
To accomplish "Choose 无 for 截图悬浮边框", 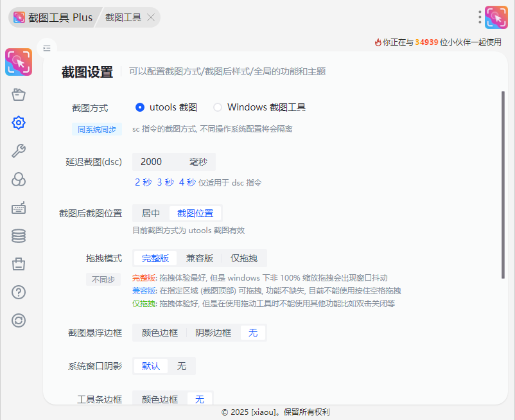I will pos(253,333).
